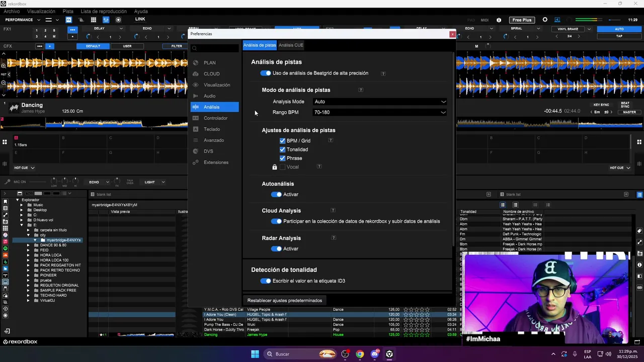This screenshot has height=362, width=644.
Task: Adjust the FX1 DELAY level knob
Action: (89, 36)
